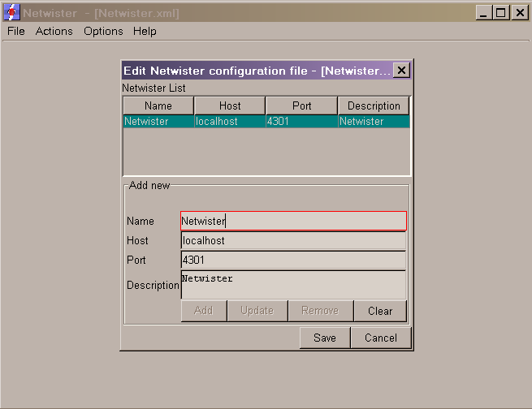Close the Edit Netwister configuration dialog
Image resolution: width=532 pixels, height=409 pixels.
point(401,71)
